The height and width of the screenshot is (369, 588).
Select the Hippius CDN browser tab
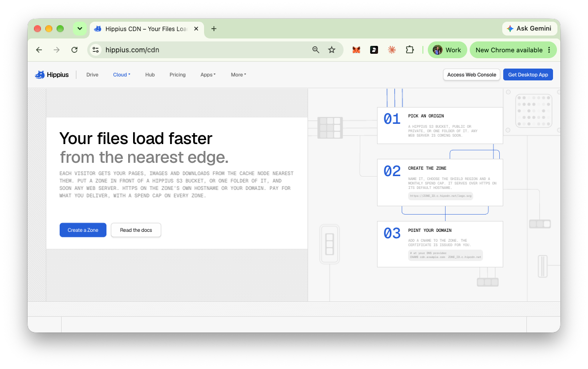[x=146, y=29]
